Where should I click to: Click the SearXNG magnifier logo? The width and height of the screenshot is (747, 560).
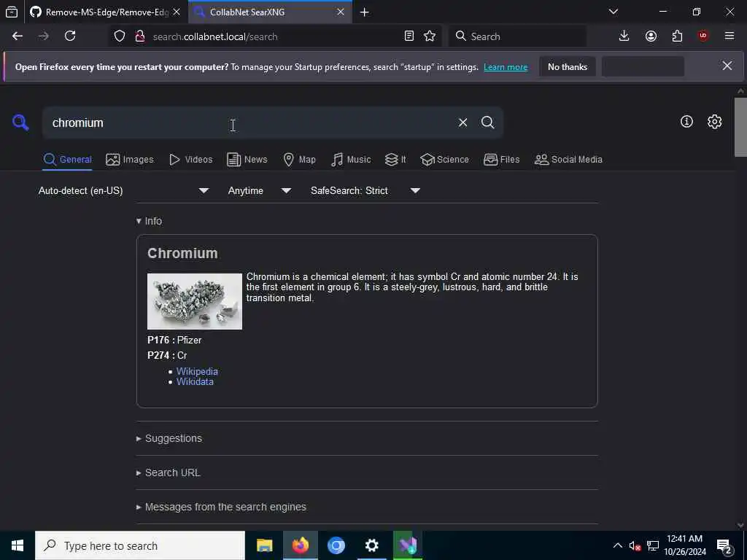pos(20,122)
